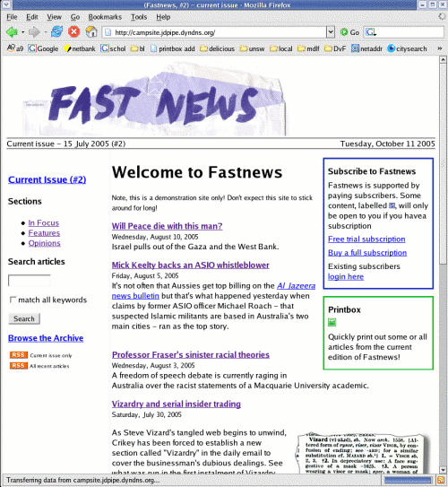Open the DvF bookmark folder
The height and width of the screenshot is (487, 448).
(335, 48)
